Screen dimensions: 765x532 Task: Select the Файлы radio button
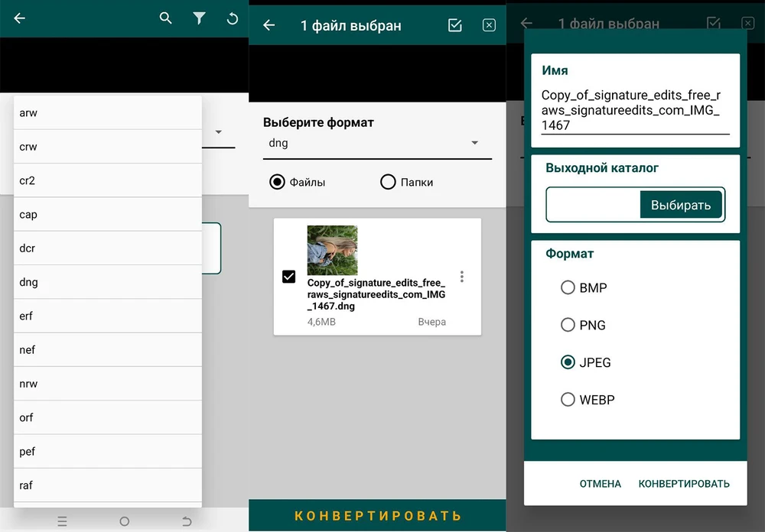(x=277, y=182)
